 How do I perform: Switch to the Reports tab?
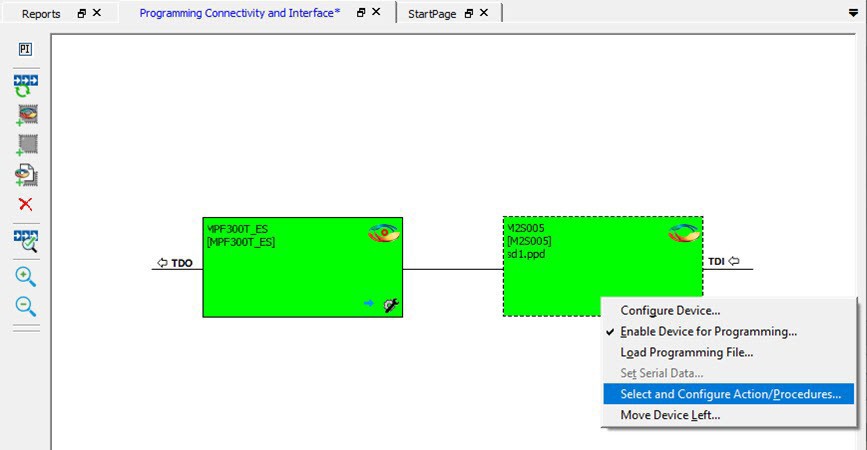(x=41, y=14)
